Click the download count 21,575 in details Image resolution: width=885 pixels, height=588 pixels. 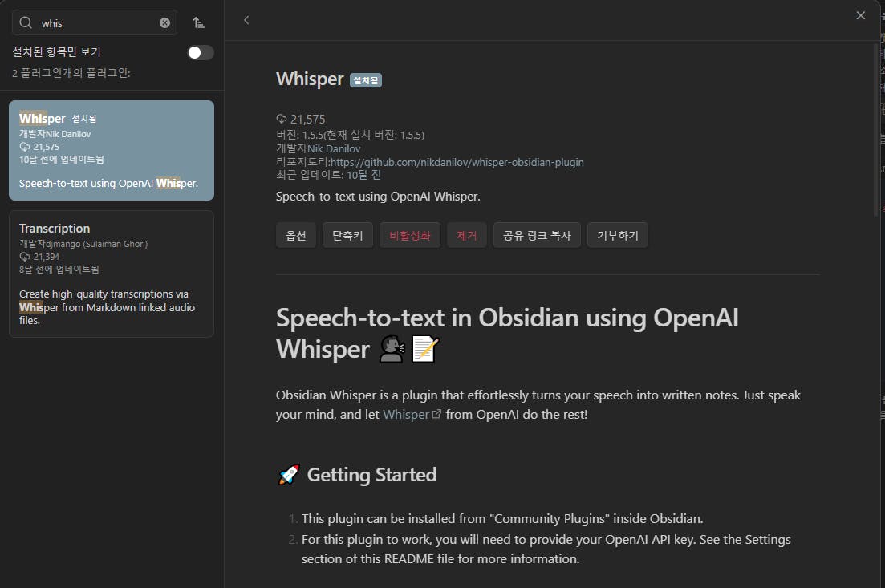(301, 119)
